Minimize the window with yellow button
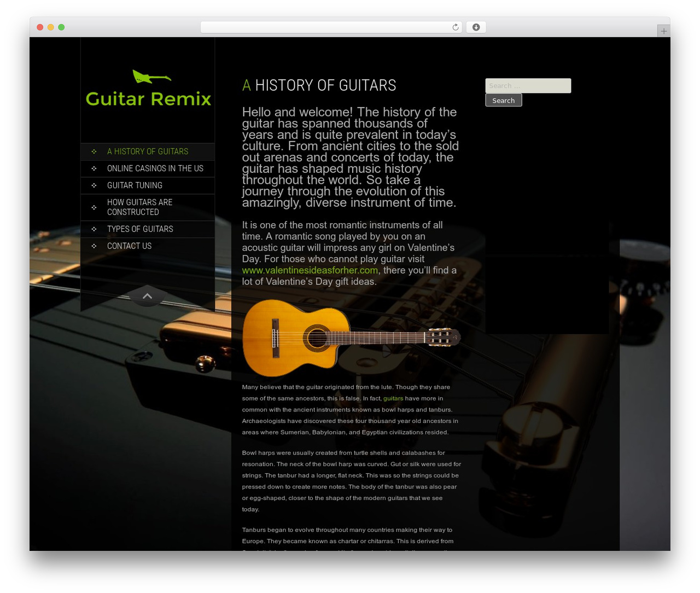Image resolution: width=700 pixels, height=593 pixels. (51, 27)
